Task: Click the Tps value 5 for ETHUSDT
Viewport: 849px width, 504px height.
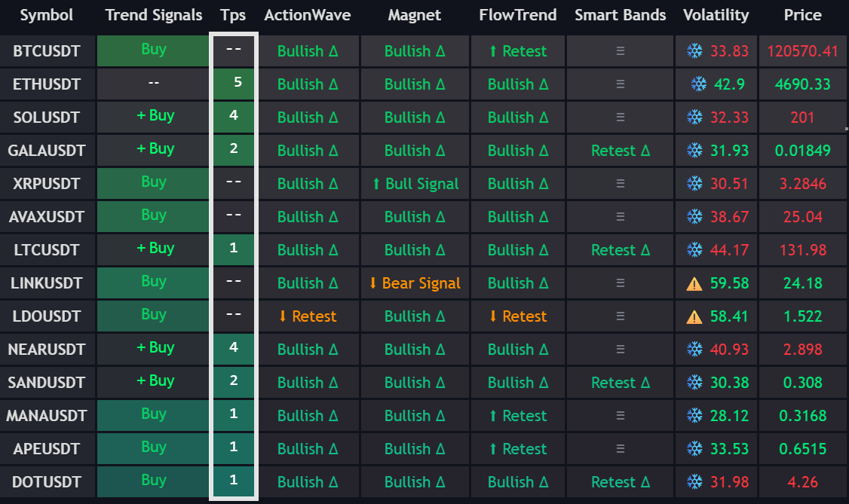Action: click(238, 82)
